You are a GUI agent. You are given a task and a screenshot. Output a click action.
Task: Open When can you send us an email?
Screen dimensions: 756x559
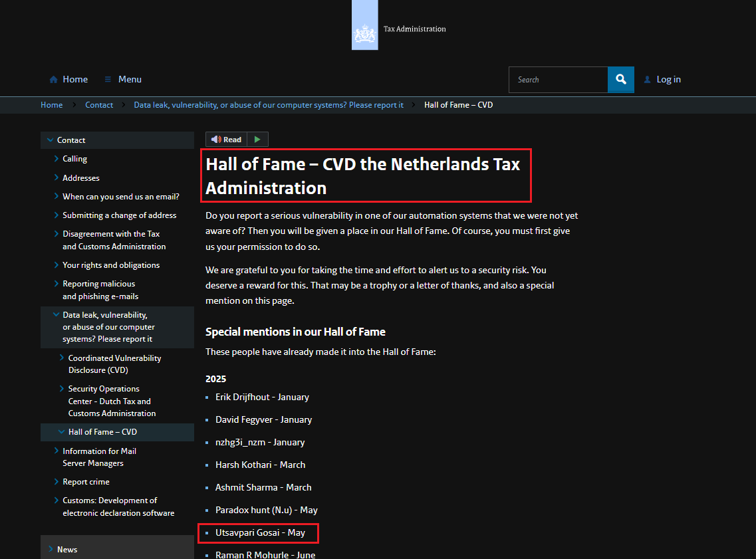[121, 197]
